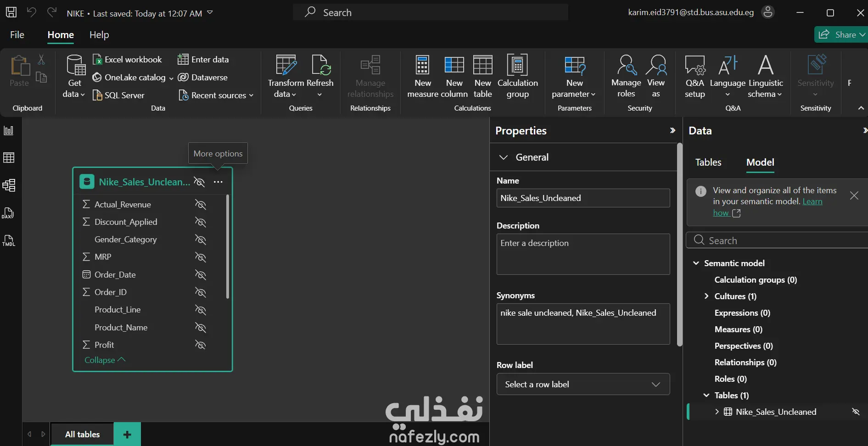This screenshot has height=446, width=868.
Task: Collapse Semantic model tree
Action: [x=696, y=263]
